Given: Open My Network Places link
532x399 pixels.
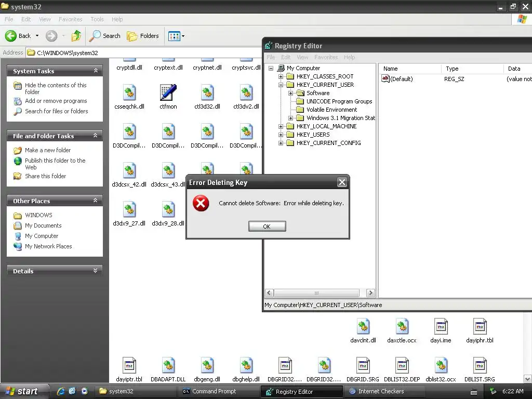Looking at the screenshot, I should 48,246.
